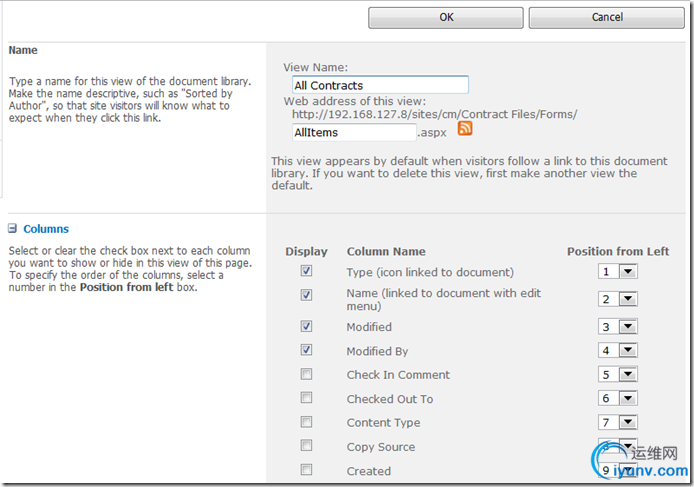Collapse the Columns section minus icon

coord(12,228)
